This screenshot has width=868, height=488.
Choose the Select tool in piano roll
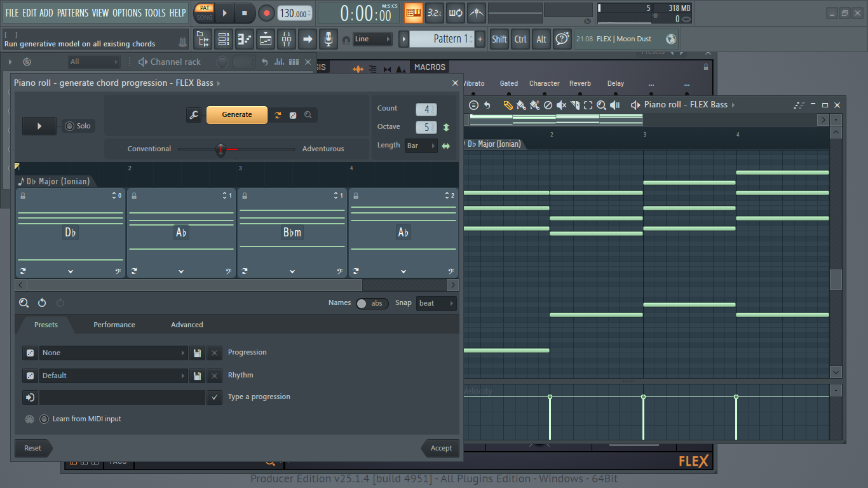(588, 105)
